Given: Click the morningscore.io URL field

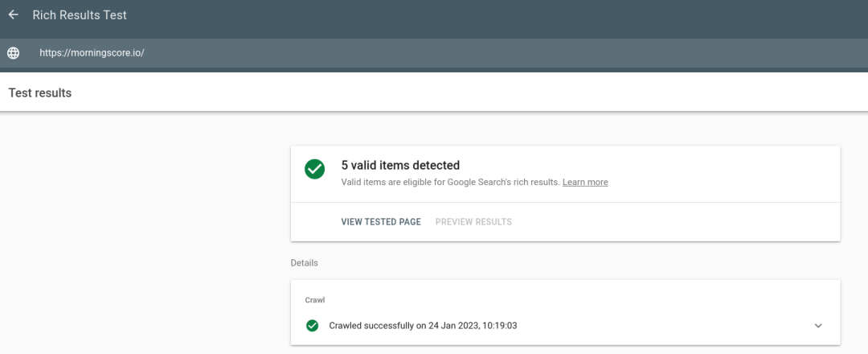Looking at the screenshot, I should pyautogui.click(x=92, y=53).
